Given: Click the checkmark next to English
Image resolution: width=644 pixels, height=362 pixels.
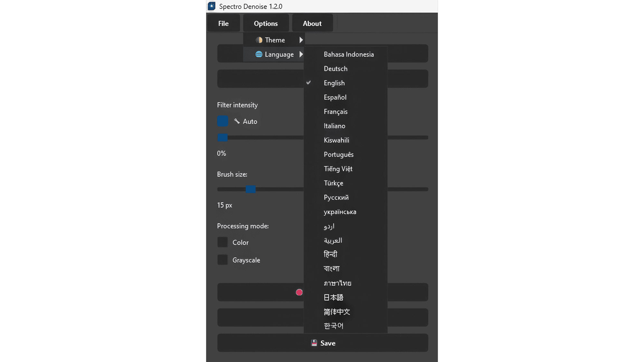Looking at the screenshot, I should (308, 83).
